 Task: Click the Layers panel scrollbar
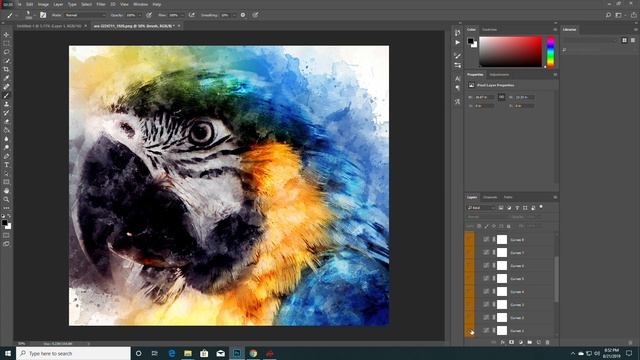(556, 279)
